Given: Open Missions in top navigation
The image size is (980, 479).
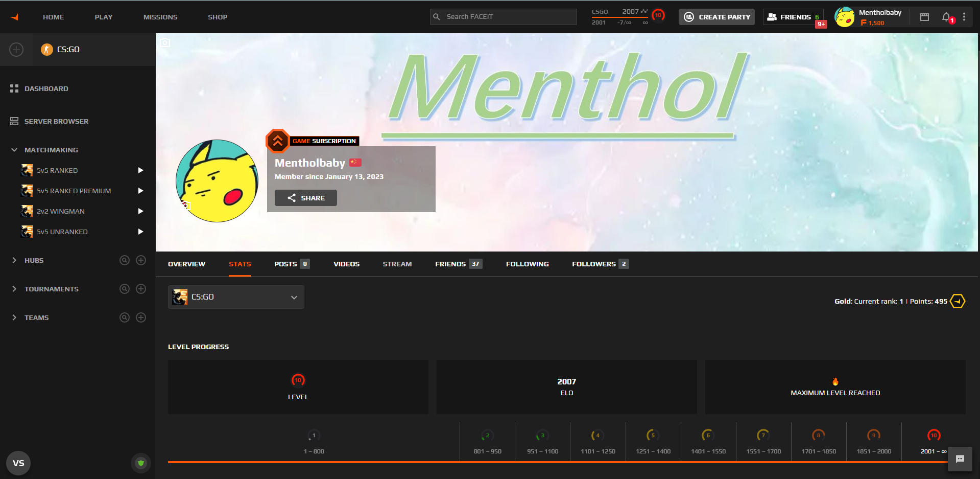Looking at the screenshot, I should click(x=160, y=17).
